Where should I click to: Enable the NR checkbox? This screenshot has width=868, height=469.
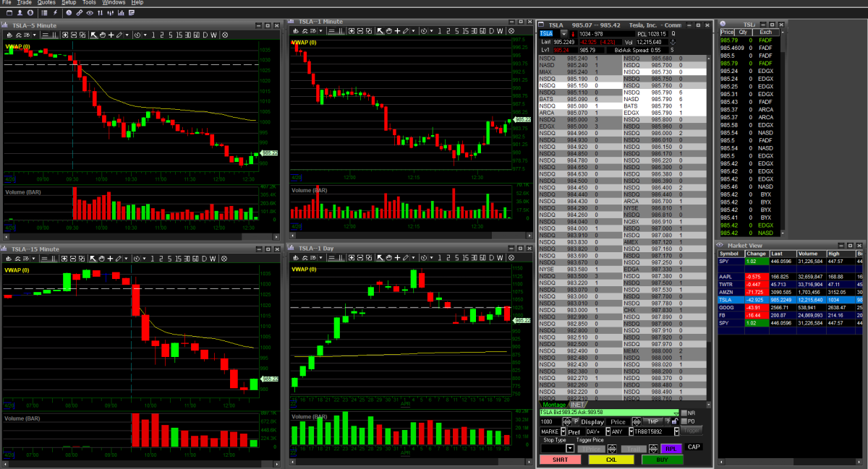pos(684,413)
